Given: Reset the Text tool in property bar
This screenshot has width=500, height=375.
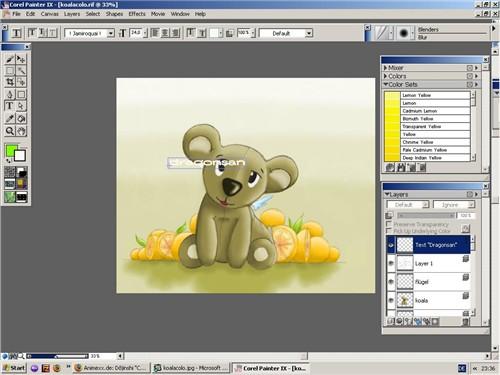Looking at the screenshot, I should point(16,33).
